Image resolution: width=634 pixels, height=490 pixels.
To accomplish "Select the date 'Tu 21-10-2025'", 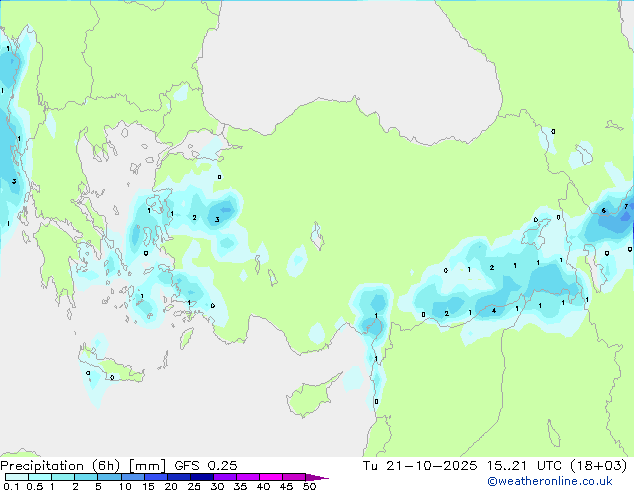I will click(x=420, y=466).
